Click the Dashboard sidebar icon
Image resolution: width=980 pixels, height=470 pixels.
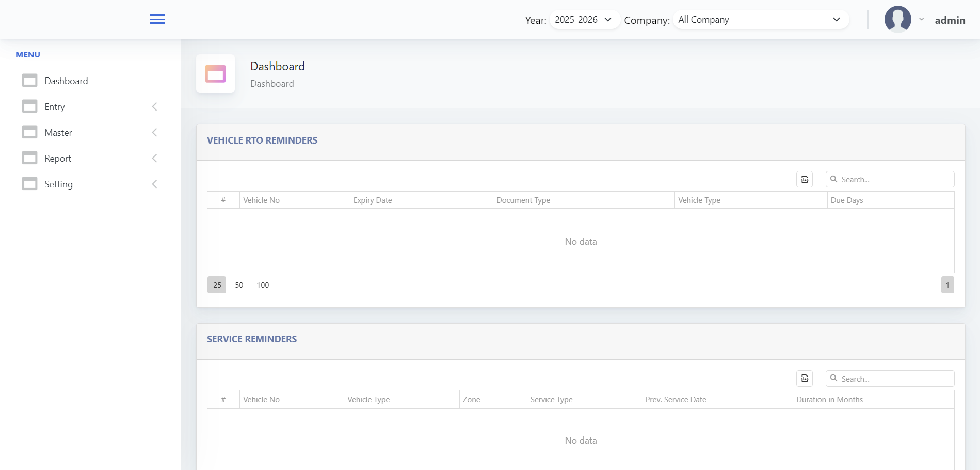tap(29, 81)
